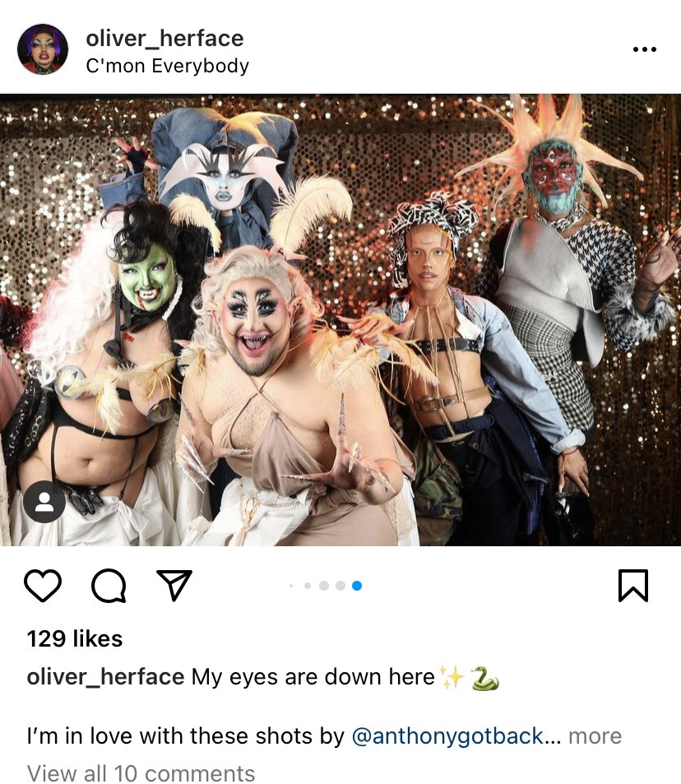Open oliver_herface profile picture
Image resolution: width=681 pixels, height=784 pixels.
[43, 49]
